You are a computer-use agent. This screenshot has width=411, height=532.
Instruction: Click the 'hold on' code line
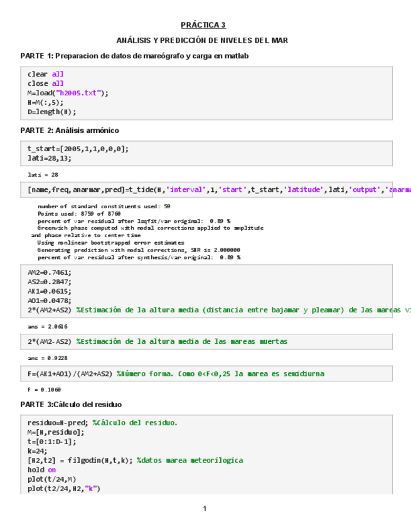tap(41, 469)
